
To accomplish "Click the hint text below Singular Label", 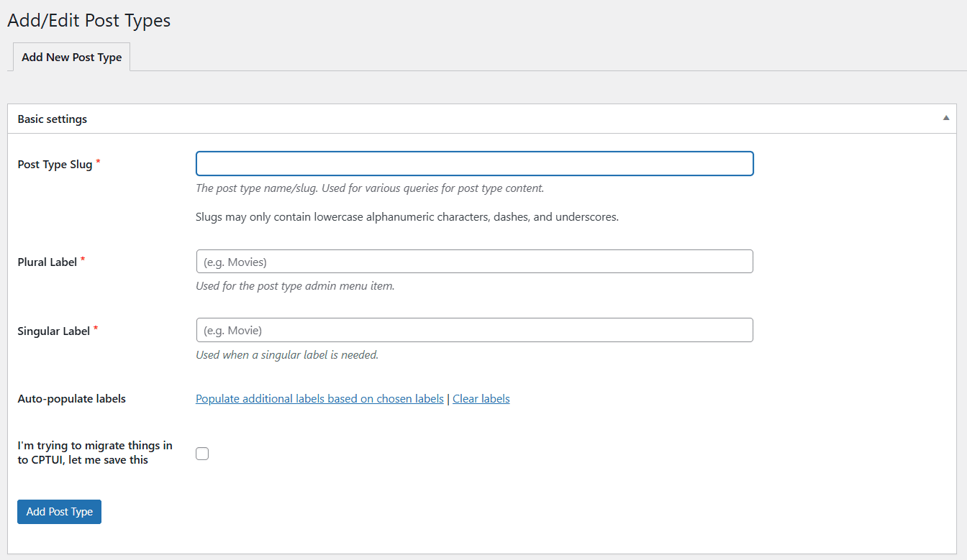I will [286, 354].
